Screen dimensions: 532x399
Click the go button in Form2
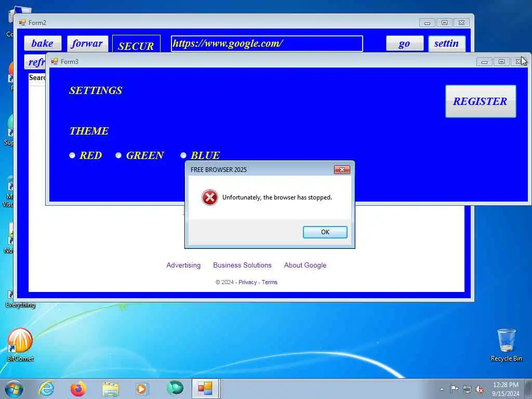point(404,44)
